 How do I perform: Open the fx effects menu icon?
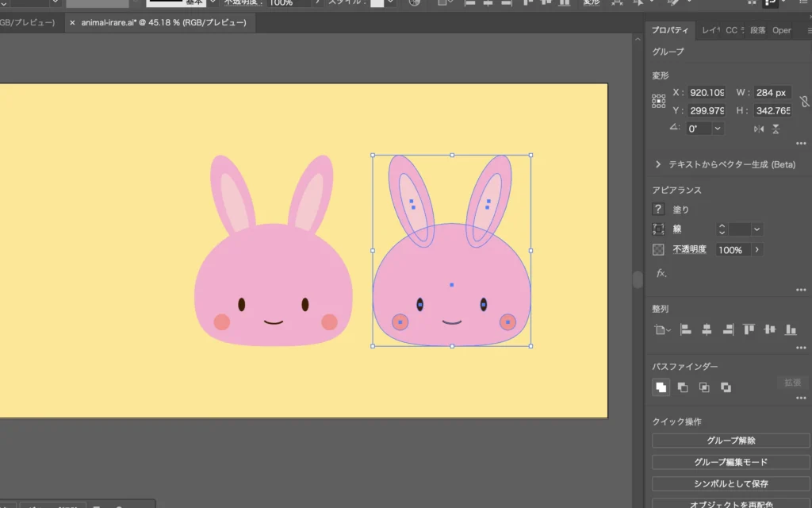(x=660, y=273)
